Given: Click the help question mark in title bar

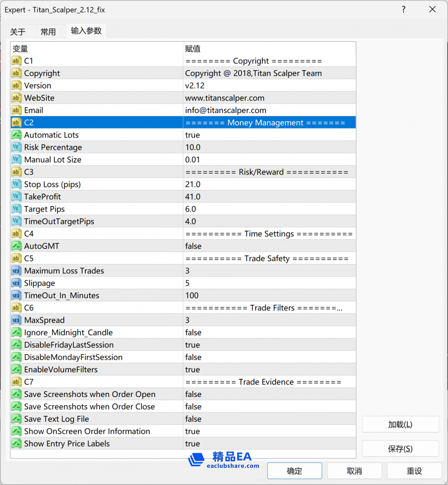Looking at the screenshot, I should pyautogui.click(x=403, y=9).
